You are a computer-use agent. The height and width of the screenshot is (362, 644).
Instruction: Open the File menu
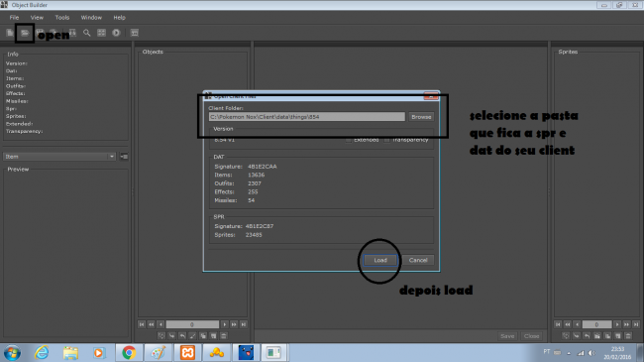pyautogui.click(x=14, y=17)
